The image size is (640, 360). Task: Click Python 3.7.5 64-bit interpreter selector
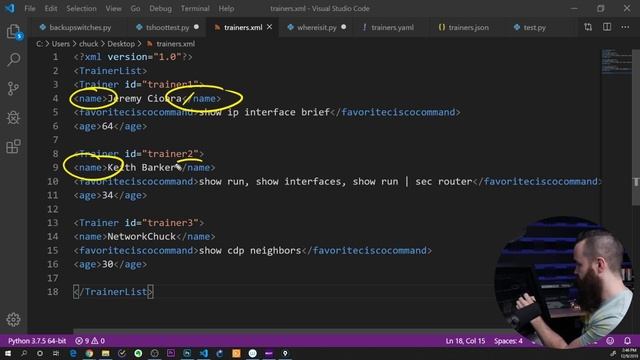pyautogui.click(x=37, y=340)
